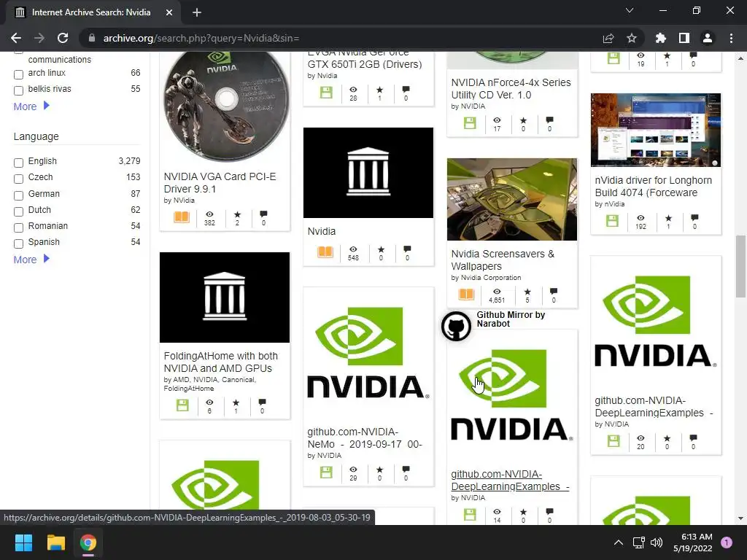Select the Spanish language checkbox
The height and width of the screenshot is (560, 747).
pyautogui.click(x=18, y=244)
